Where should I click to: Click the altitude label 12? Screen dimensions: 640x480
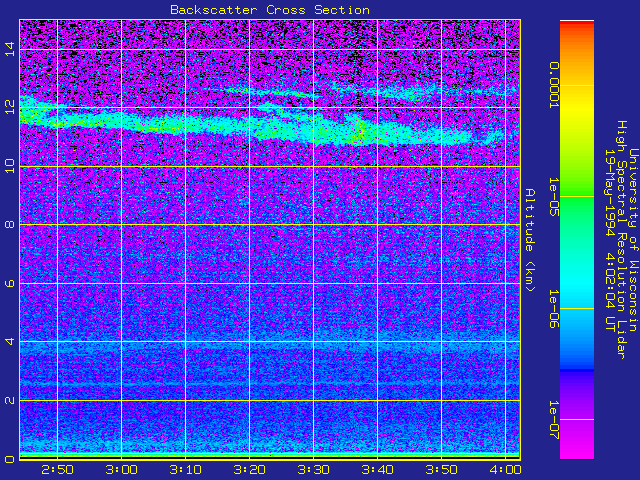pos(10,107)
